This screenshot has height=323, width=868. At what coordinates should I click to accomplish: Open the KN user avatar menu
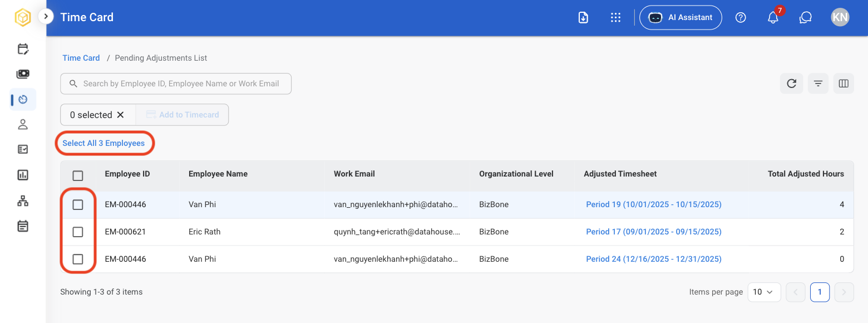click(x=840, y=17)
